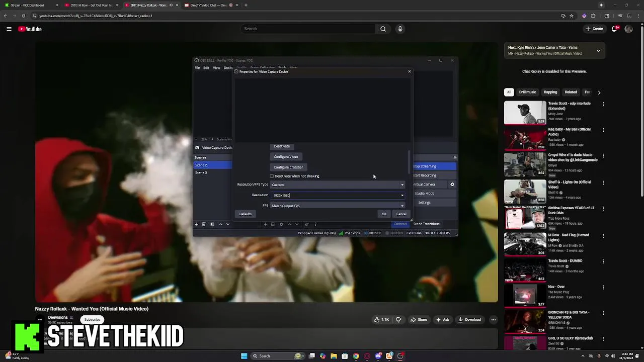The image size is (644, 362).
Task: Open the Sheff G Lights On video thumbnail
Action: click(x=525, y=192)
